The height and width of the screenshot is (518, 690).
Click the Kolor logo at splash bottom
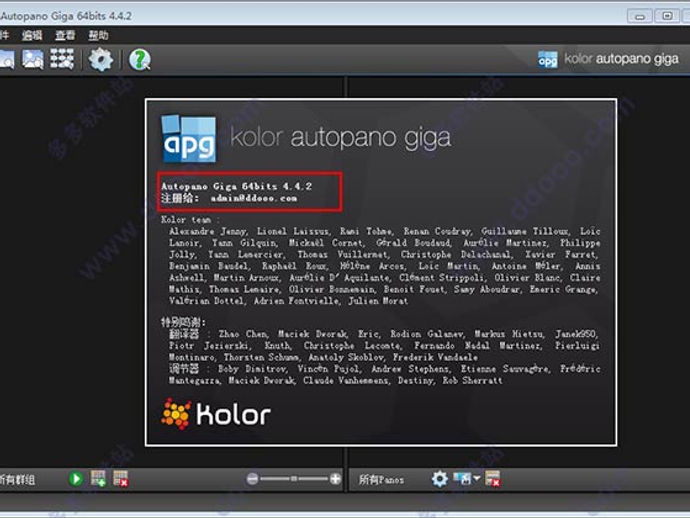(216, 414)
